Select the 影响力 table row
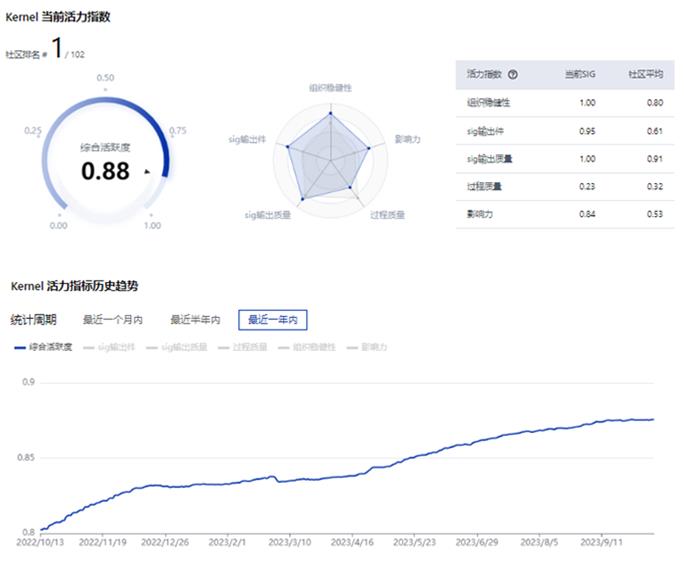 click(x=561, y=214)
